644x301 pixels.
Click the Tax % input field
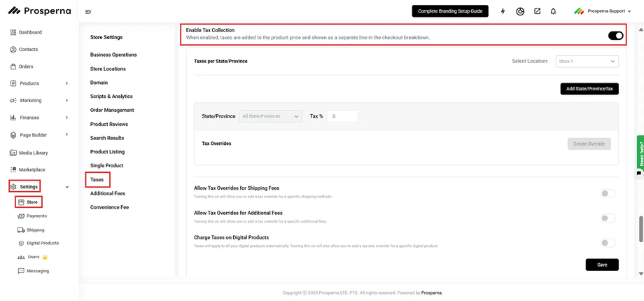[x=342, y=116]
